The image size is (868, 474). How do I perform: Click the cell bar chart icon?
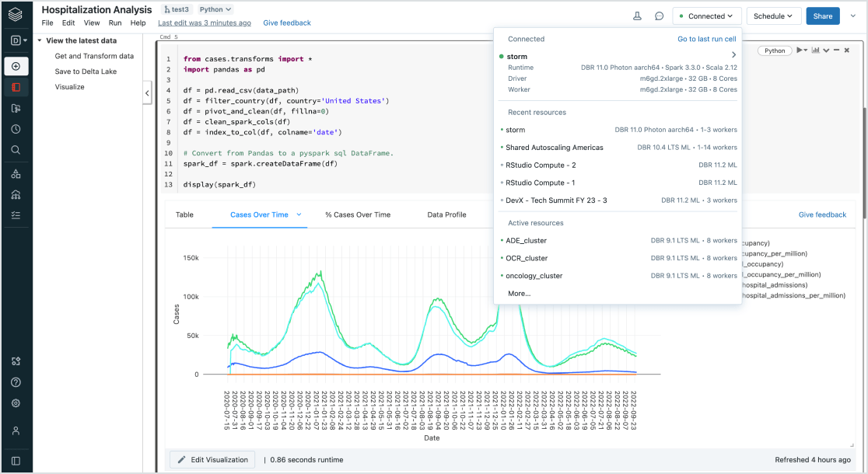click(x=815, y=51)
